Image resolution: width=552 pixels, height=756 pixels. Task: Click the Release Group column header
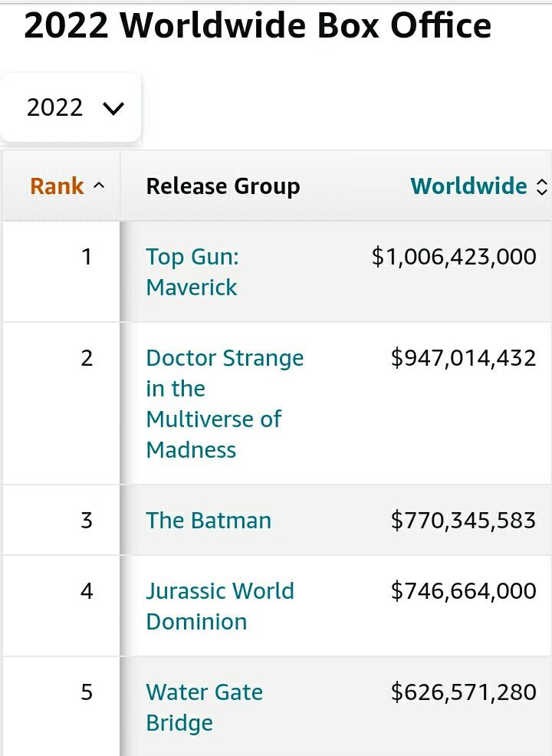[222, 186]
